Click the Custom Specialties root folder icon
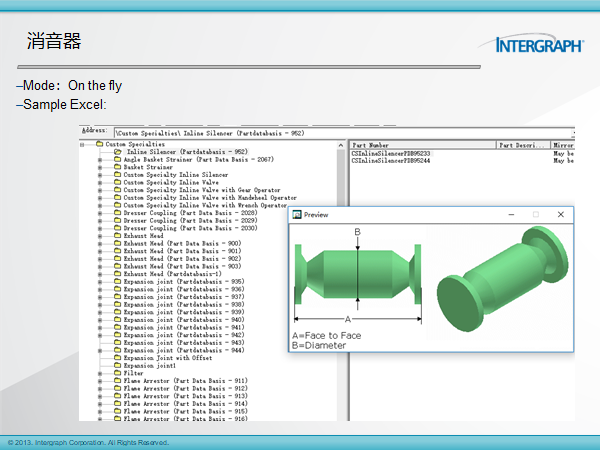600x450 pixels. coord(99,144)
